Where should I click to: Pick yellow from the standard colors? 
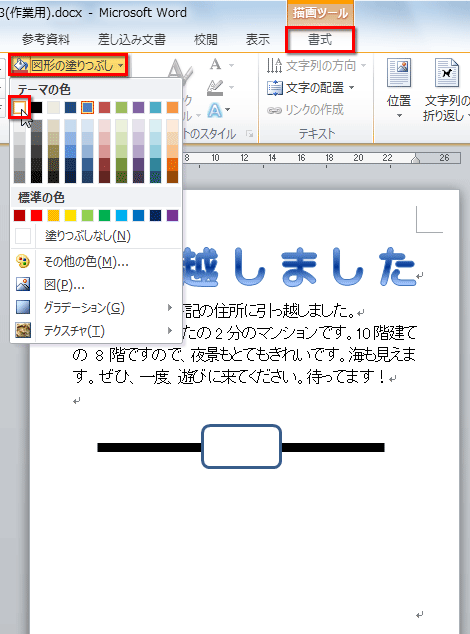pos(70,216)
